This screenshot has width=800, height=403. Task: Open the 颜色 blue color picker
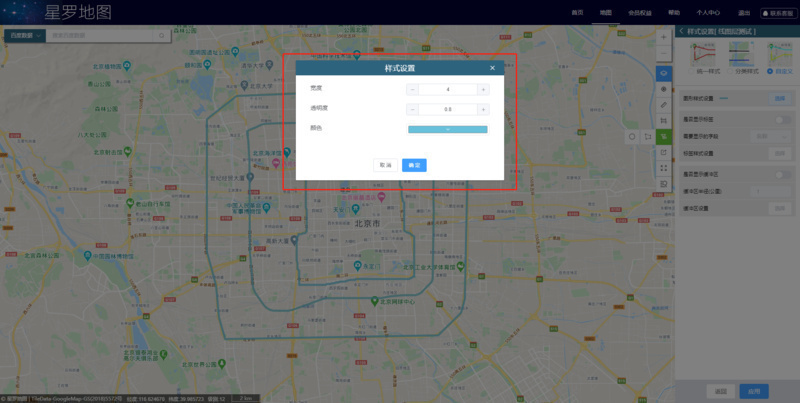point(448,130)
